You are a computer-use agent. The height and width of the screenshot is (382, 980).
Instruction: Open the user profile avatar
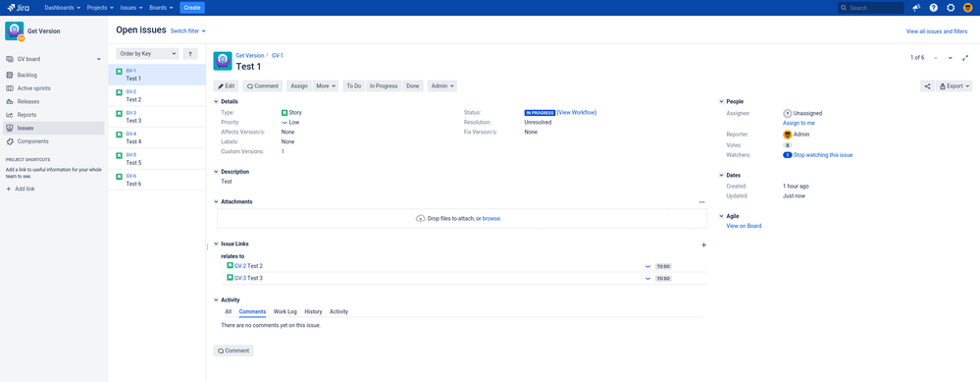click(x=967, y=8)
